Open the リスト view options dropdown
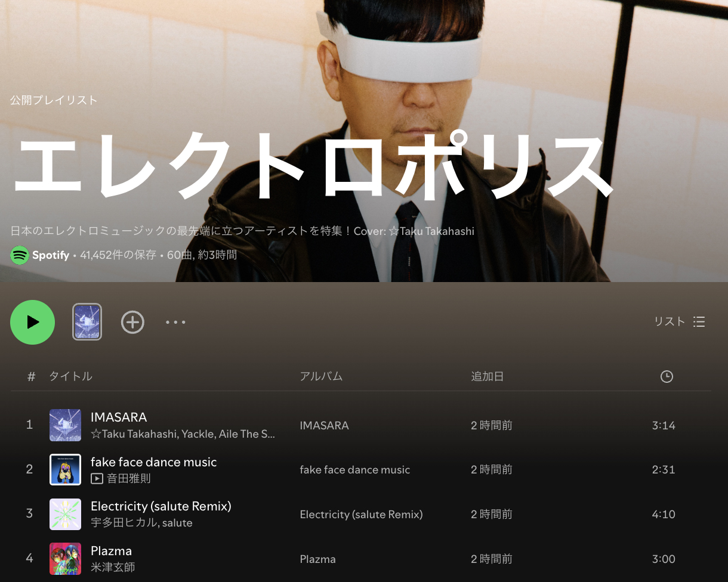The image size is (728, 582). coord(680,321)
